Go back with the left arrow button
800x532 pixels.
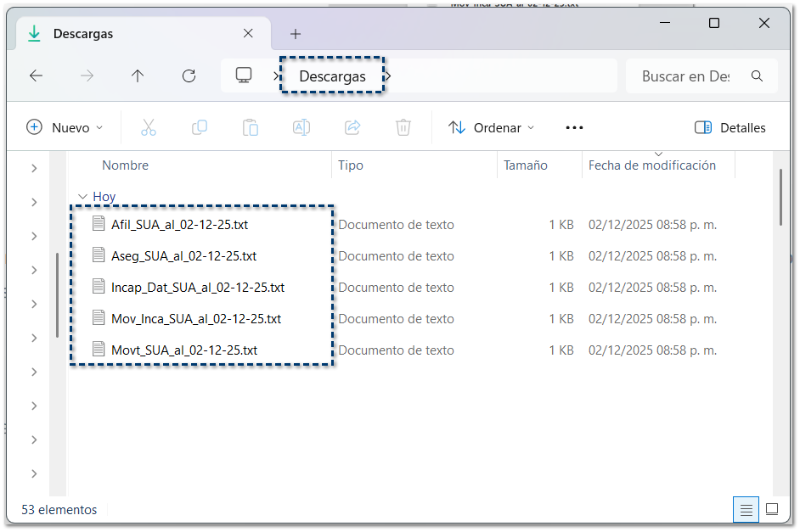(x=36, y=76)
